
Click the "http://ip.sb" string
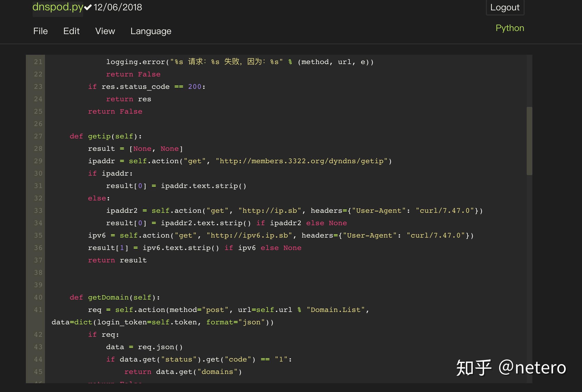pos(270,211)
